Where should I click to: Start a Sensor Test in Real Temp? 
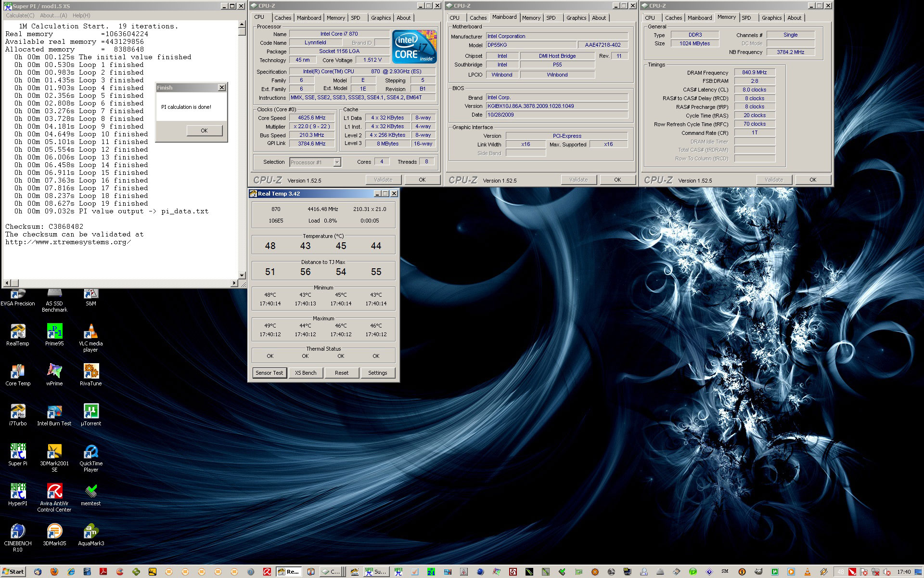[x=269, y=372]
